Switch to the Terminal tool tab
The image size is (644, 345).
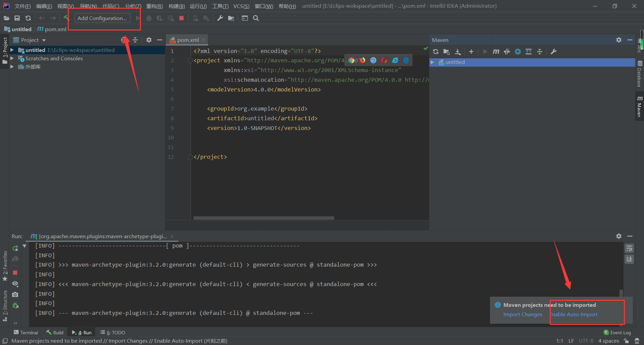[26, 332]
